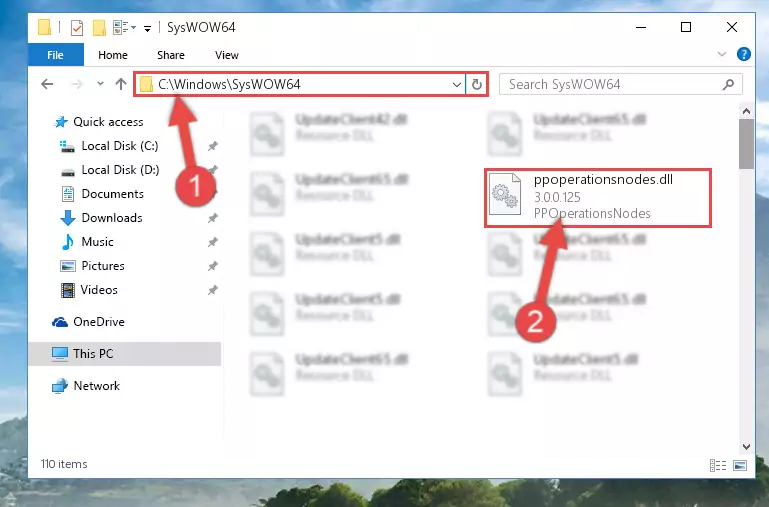The image size is (769, 507).
Task: Click the pin icon beside Music
Action: click(x=212, y=242)
